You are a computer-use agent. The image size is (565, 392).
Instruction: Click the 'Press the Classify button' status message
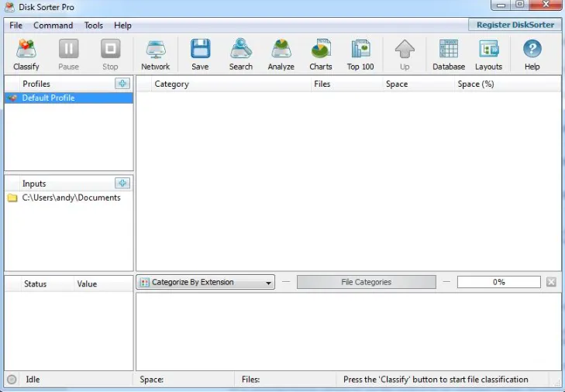point(436,380)
